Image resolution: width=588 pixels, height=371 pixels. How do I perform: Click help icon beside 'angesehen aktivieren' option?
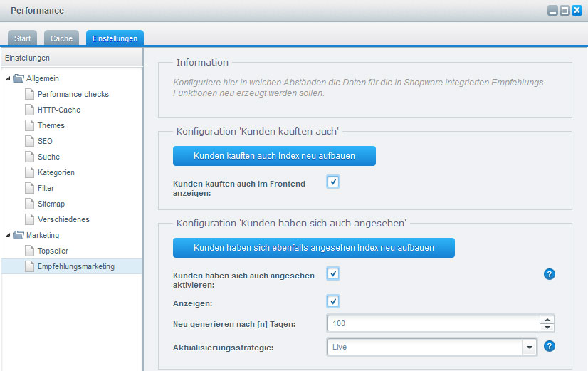(x=549, y=274)
